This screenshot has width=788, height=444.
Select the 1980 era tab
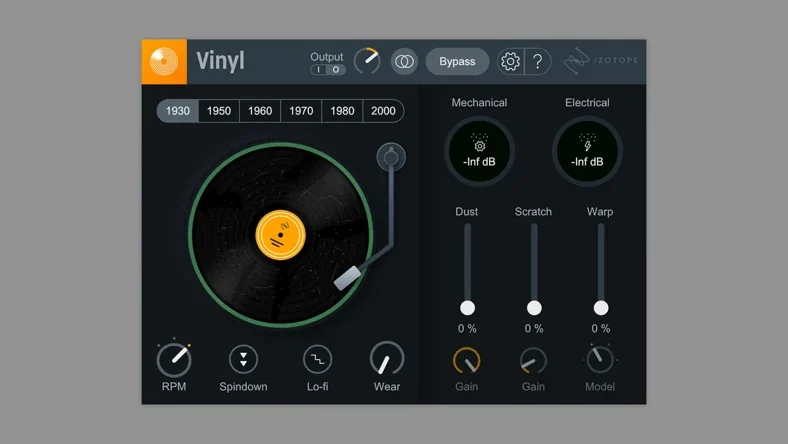click(x=342, y=111)
